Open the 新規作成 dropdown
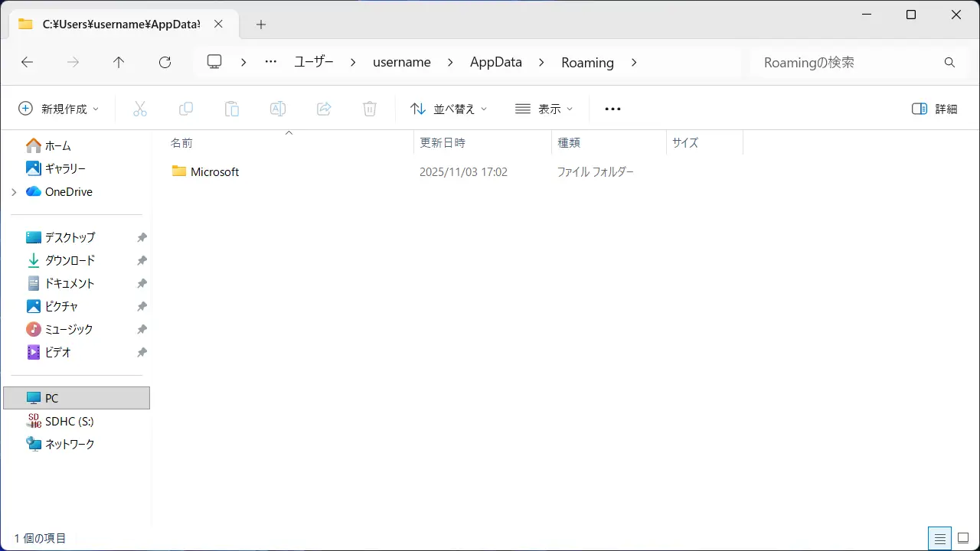This screenshot has width=980, height=551. coord(59,109)
